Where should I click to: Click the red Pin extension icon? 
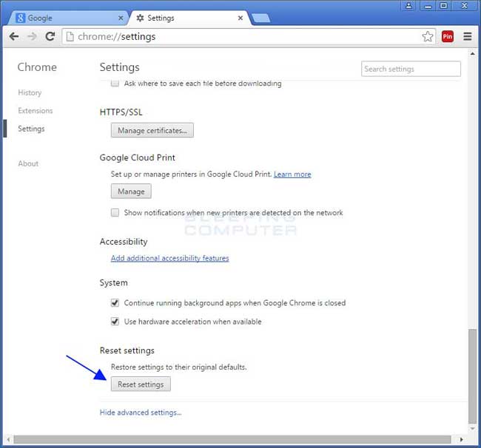448,36
